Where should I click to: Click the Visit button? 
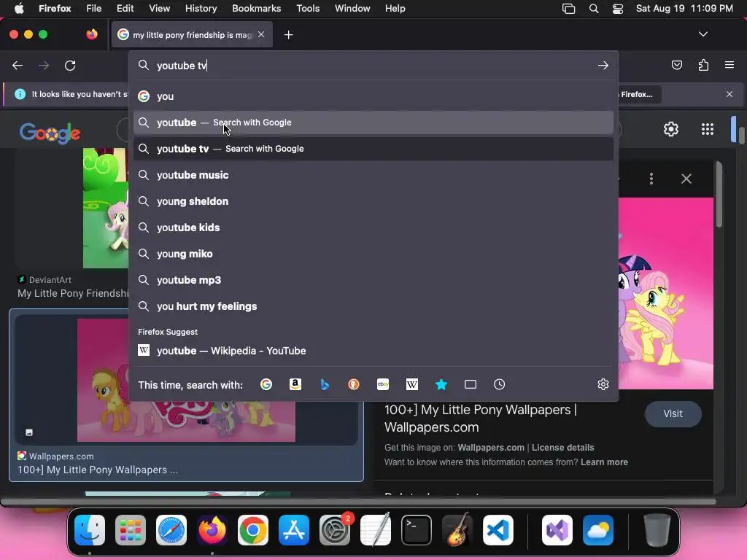pos(673,414)
